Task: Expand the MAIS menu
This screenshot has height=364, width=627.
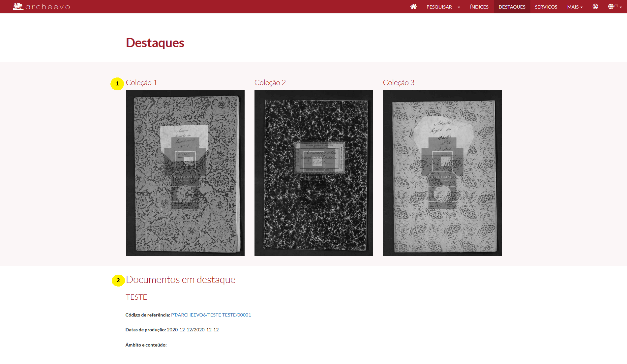Action: pyautogui.click(x=575, y=7)
